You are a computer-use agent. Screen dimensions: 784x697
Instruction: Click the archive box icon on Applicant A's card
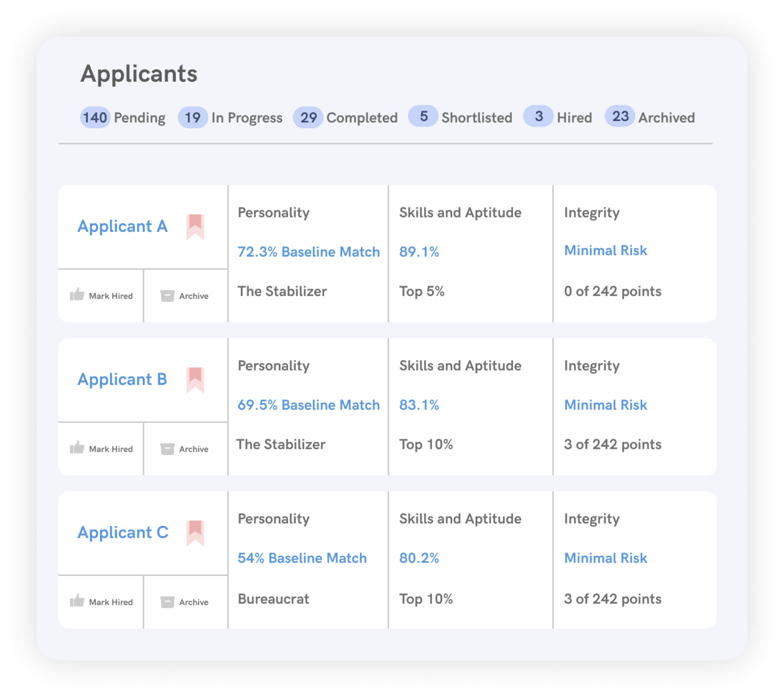[x=167, y=295]
